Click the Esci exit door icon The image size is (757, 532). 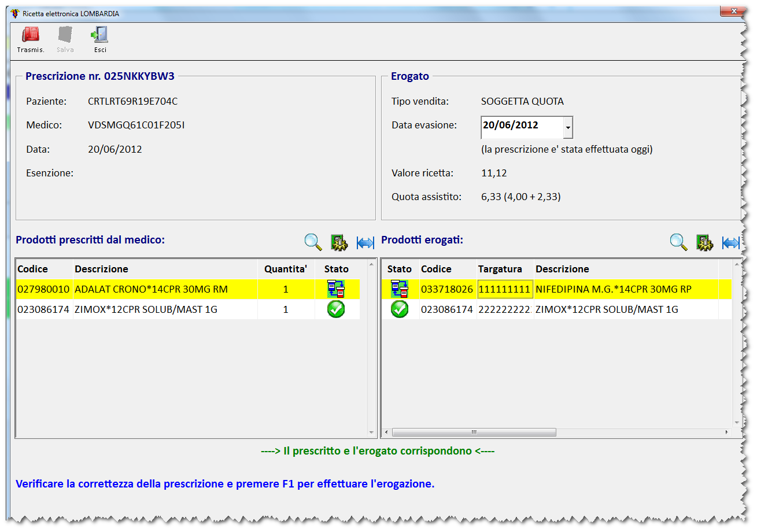[100, 35]
